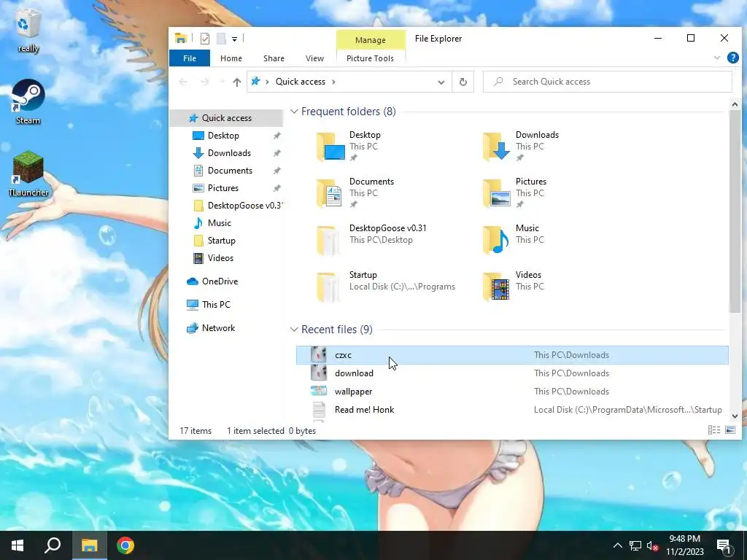Select the wallpaper recent file

point(512,392)
